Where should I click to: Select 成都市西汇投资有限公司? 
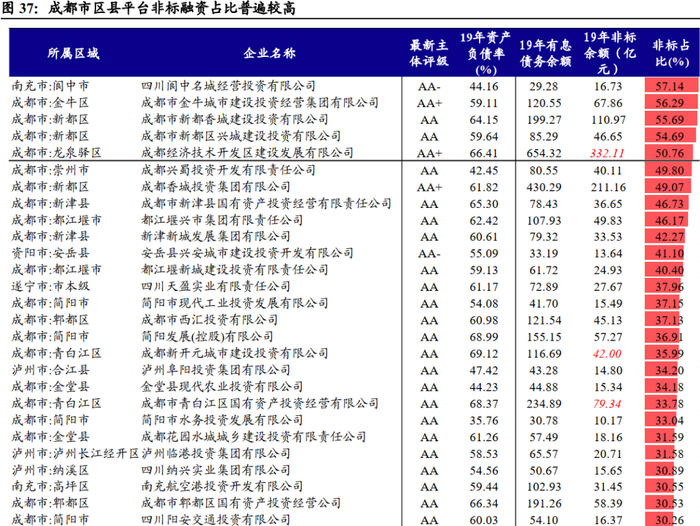(209, 320)
